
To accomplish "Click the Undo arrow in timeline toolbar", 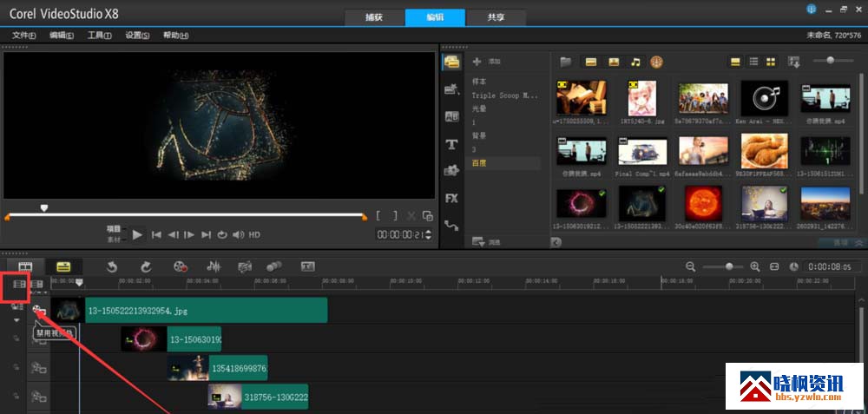I will 112,266.
